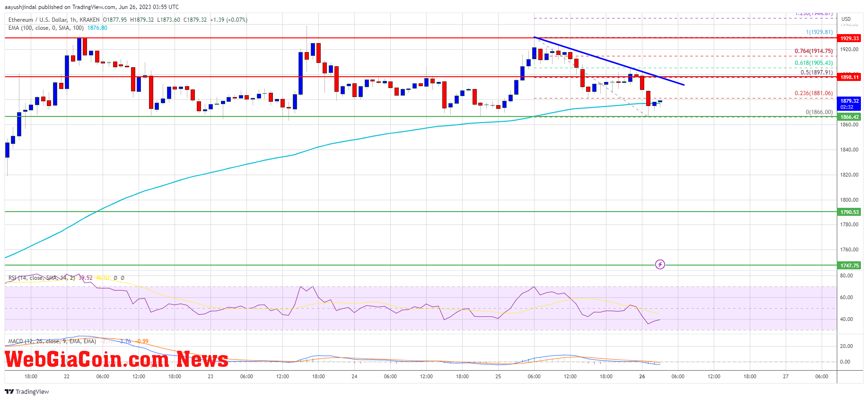The height and width of the screenshot is (400, 868).
Task: Click the green 1747.75 price label
Action: point(850,266)
